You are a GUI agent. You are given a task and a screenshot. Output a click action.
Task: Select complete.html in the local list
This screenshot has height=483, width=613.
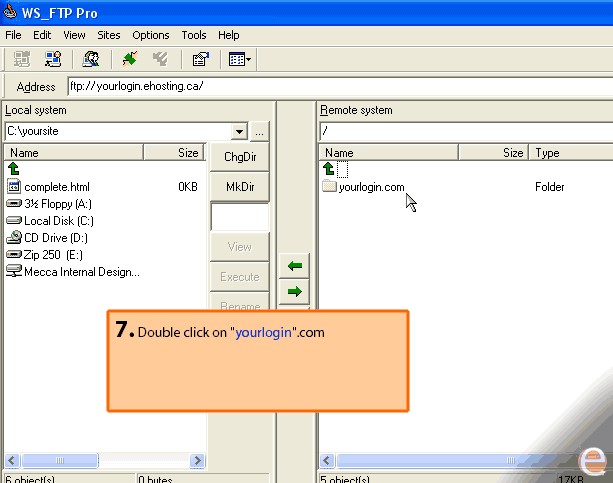(x=57, y=187)
